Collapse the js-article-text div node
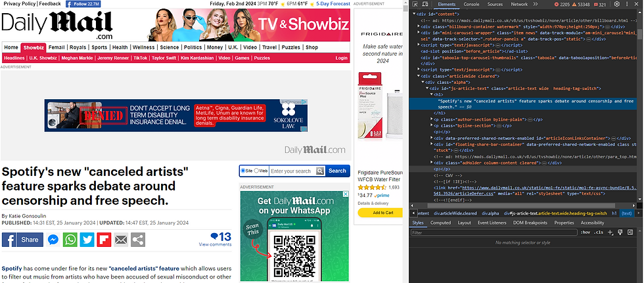 click(x=427, y=89)
